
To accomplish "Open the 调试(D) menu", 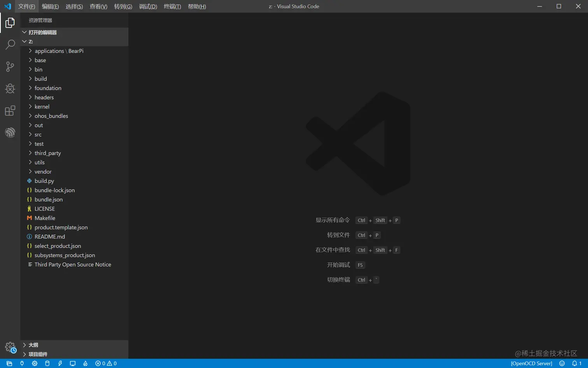I will pyautogui.click(x=148, y=6).
